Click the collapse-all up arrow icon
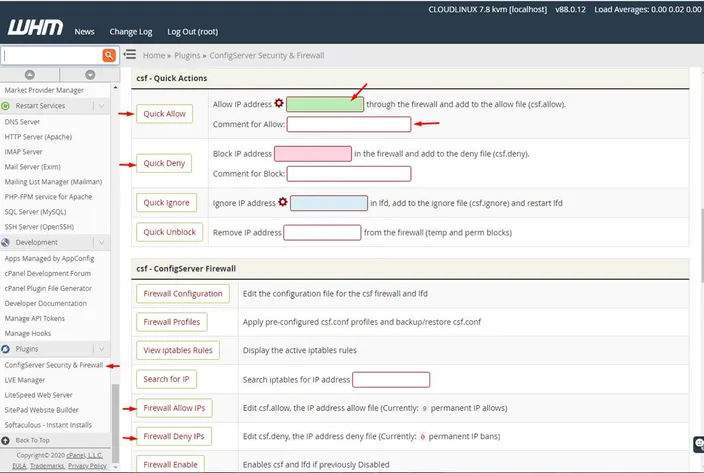704x473 pixels. tap(30, 74)
